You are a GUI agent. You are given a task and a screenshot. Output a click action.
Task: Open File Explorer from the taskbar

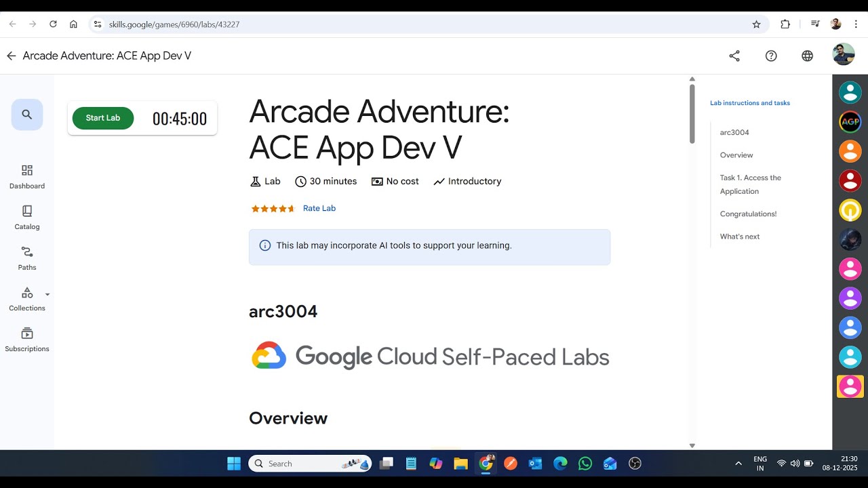tap(461, 464)
